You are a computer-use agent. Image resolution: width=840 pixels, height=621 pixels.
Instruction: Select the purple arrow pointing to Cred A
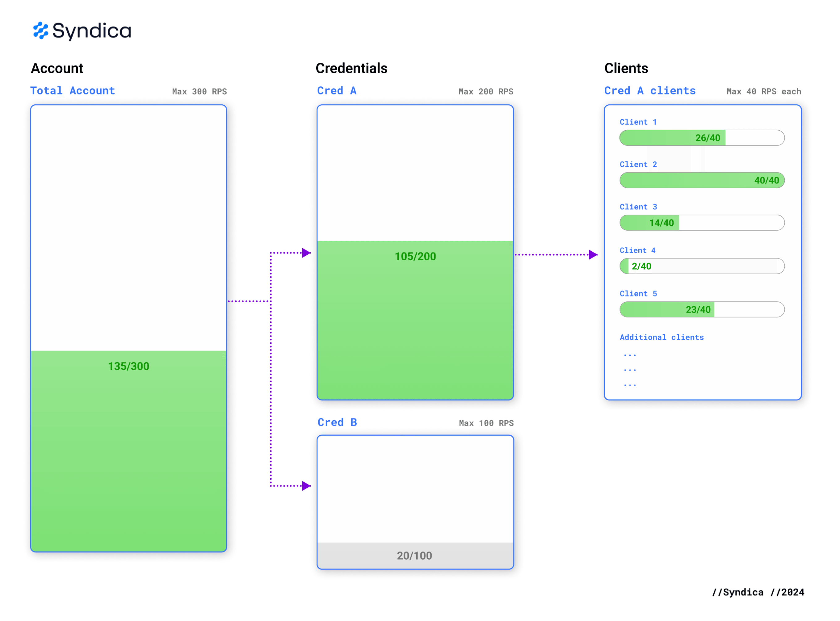pyautogui.click(x=305, y=253)
